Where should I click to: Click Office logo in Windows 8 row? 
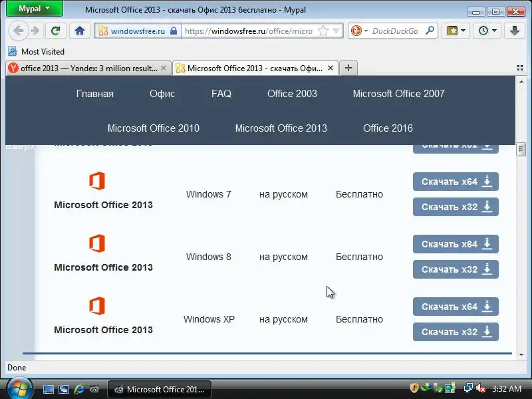[97, 243]
